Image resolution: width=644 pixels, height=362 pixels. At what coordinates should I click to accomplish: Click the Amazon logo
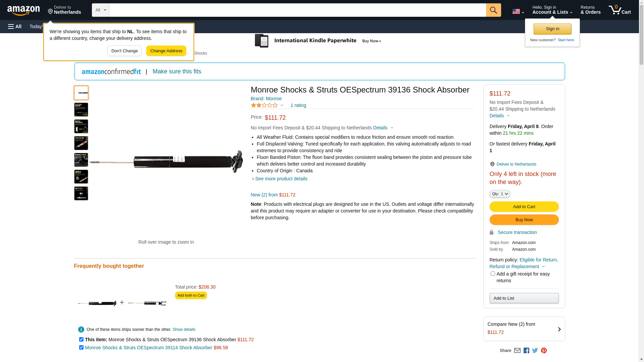point(23,10)
